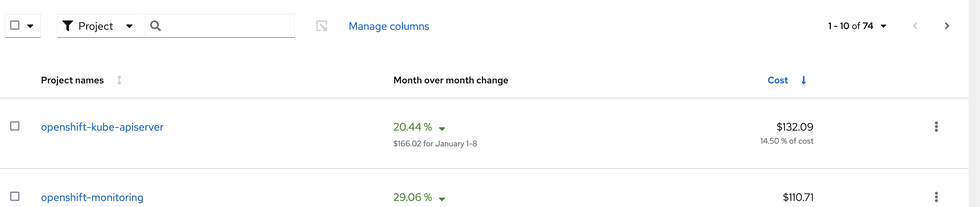Viewport: 980px width, 207px height.
Task: Click the search magnifier icon
Action: coord(155,26)
